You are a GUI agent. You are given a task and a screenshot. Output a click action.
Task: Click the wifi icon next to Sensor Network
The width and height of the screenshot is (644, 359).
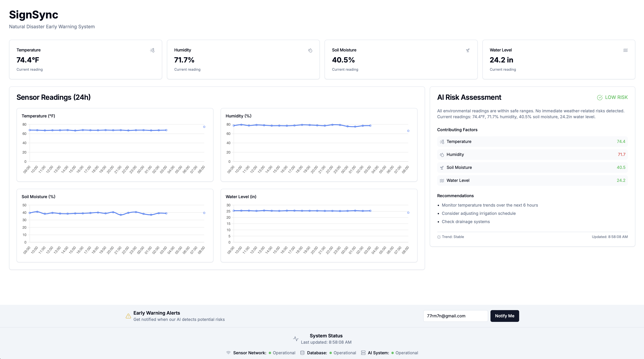tap(228, 353)
